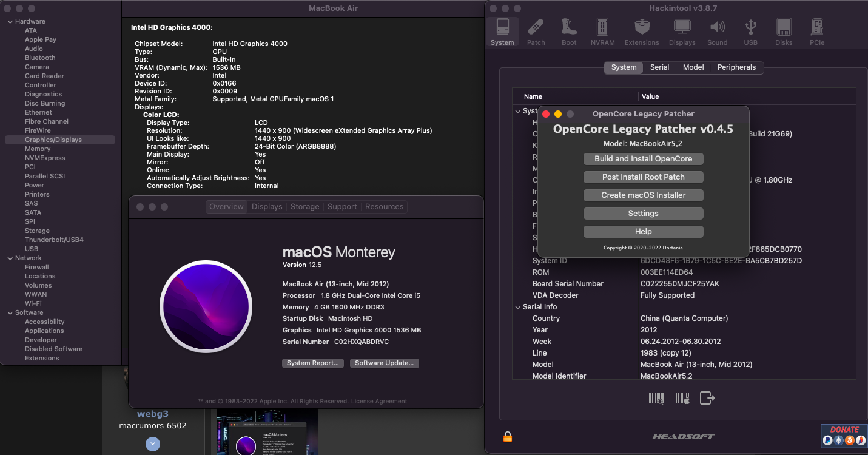The width and height of the screenshot is (868, 455).
Task: Collapse the Software group in System Information
Action: pos(10,312)
